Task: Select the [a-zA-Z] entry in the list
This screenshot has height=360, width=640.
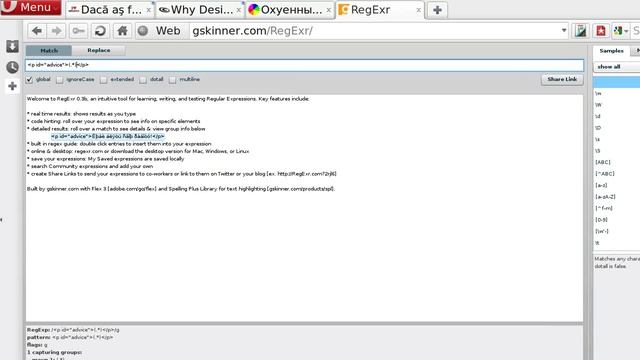Action: click(x=617, y=196)
